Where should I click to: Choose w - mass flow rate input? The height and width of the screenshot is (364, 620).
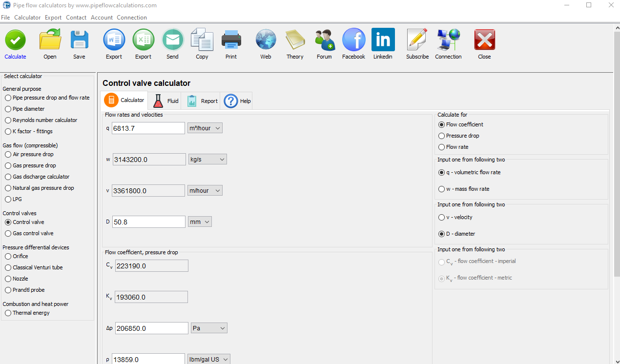442,189
